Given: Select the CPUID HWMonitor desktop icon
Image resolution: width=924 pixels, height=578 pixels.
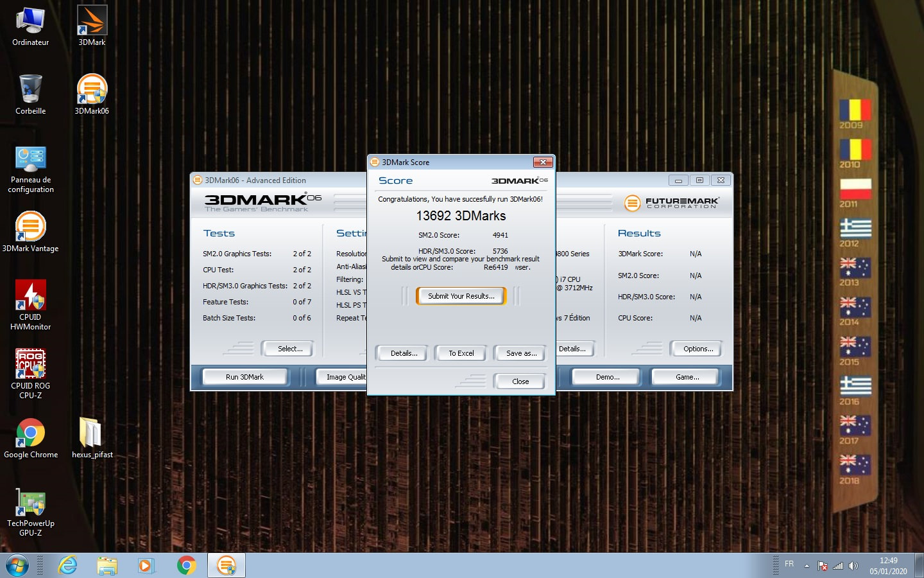Looking at the screenshot, I should (x=30, y=305).
